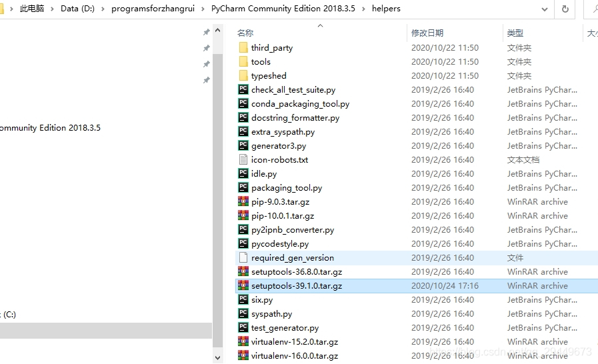The width and height of the screenshot is (598, 364).
Task: Click PyCharm icon of test_generator.py
Action: tap(243, 327)
